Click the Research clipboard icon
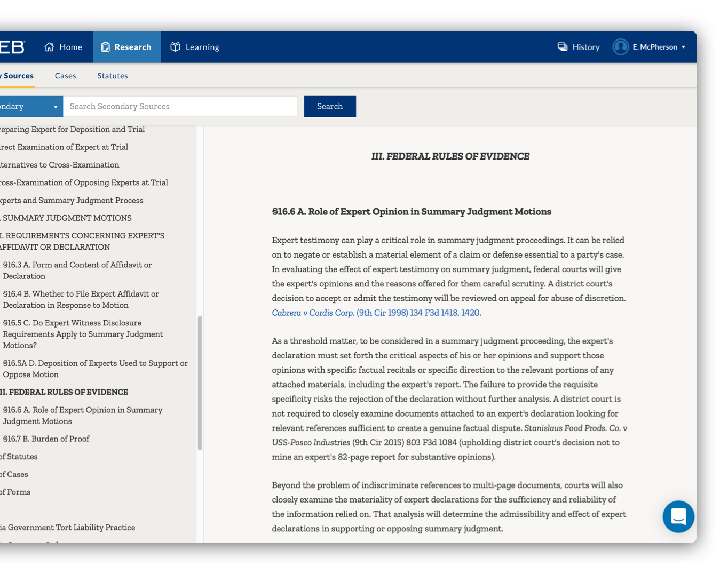728x574 pixels. pos(106,47)
